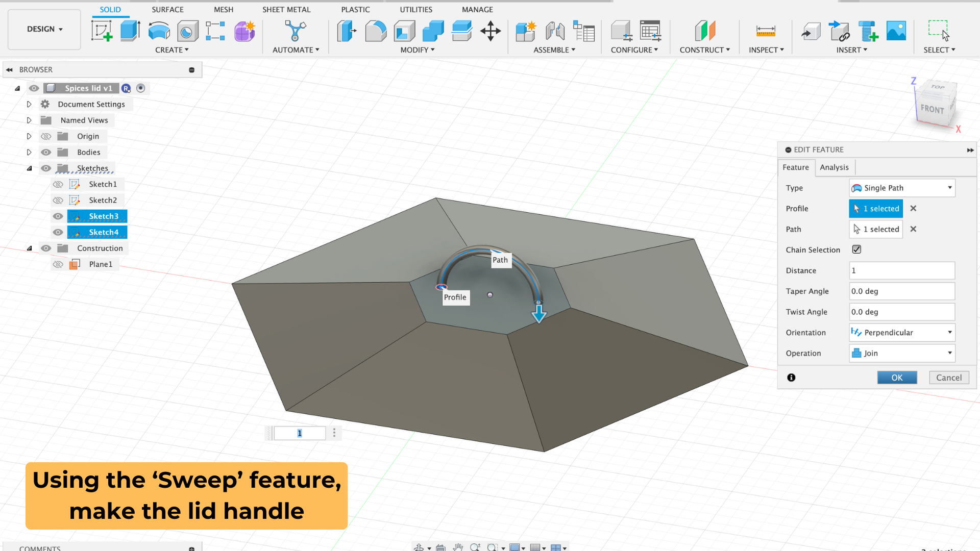Confirm the sweep with OK
This screenshot has width=980, height=551.
click(897, 378)
